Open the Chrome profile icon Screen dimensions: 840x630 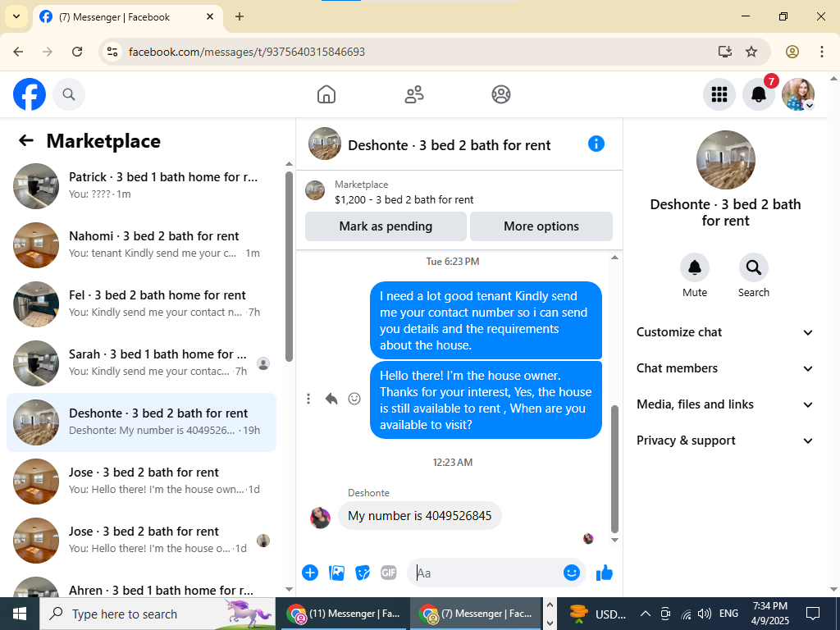coord(792,52)
